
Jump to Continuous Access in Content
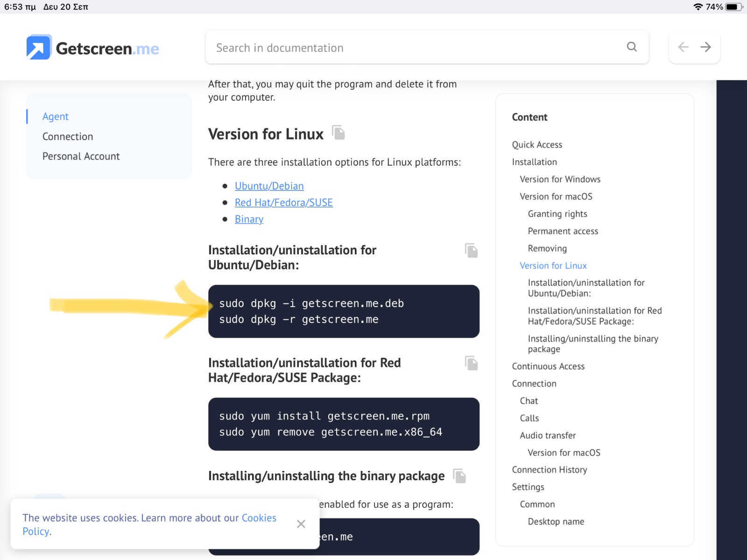pyautogui.click(x=548, y=366)
